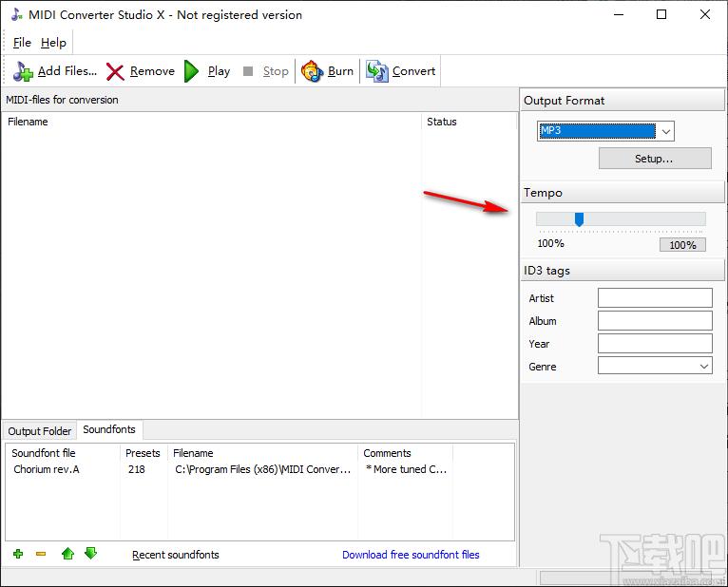This screenshot has height=587, width=728.
Task: Click the Status column header
Action: coord(469,122)
